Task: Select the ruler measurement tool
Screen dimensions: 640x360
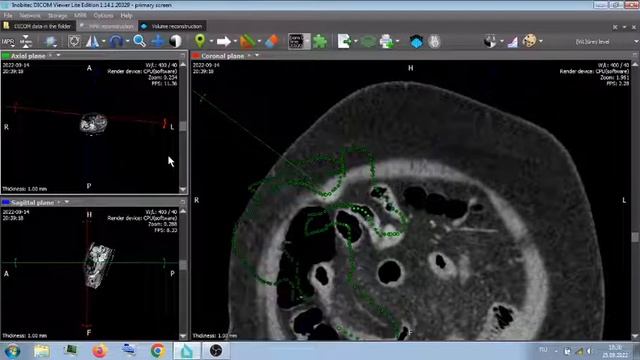Action: pos(247,41)
